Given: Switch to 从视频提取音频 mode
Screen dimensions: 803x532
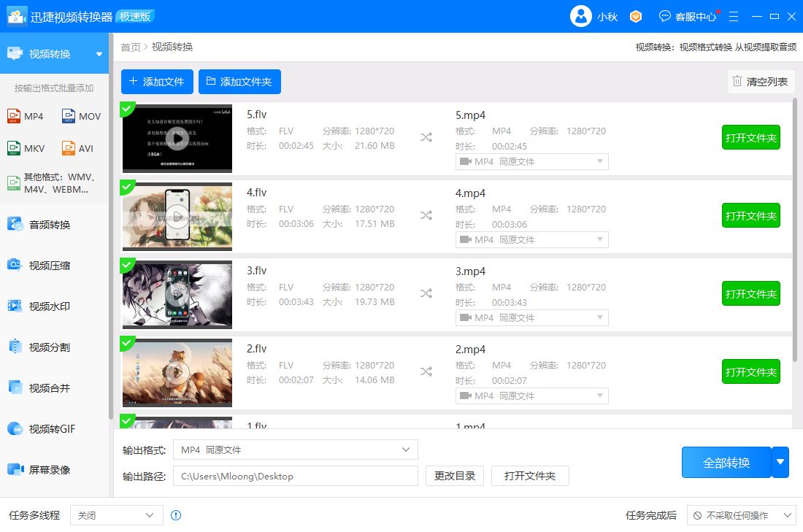Looking at the screenshot, I should 766,47.
